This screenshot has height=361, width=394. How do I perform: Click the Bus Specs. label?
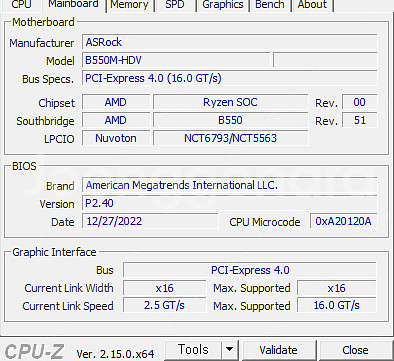pos(48,79)
